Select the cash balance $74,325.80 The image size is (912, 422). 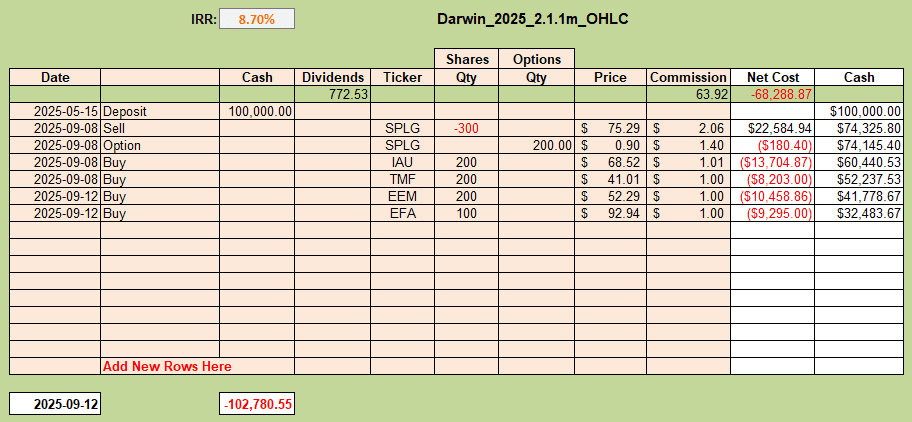coord(858,128)
